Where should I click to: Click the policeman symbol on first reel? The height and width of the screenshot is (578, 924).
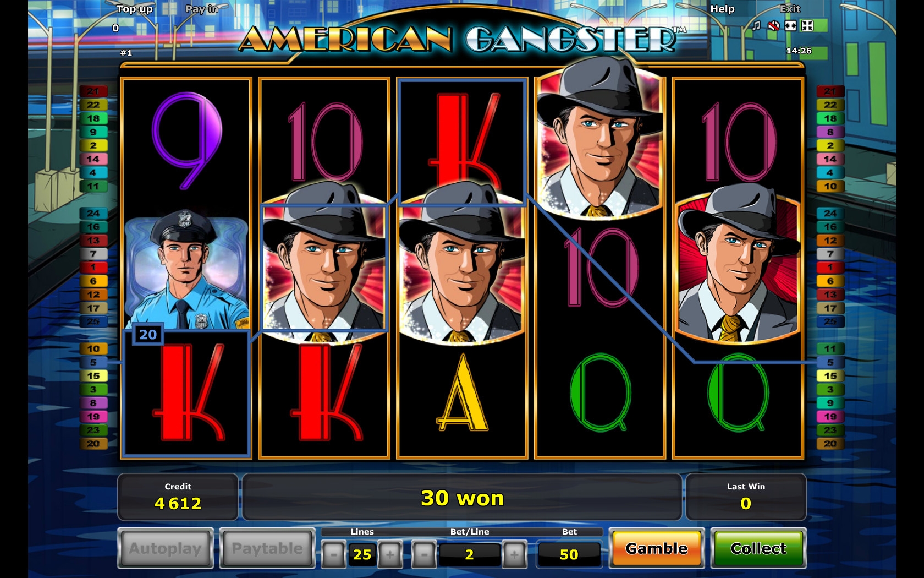(186, 270)
